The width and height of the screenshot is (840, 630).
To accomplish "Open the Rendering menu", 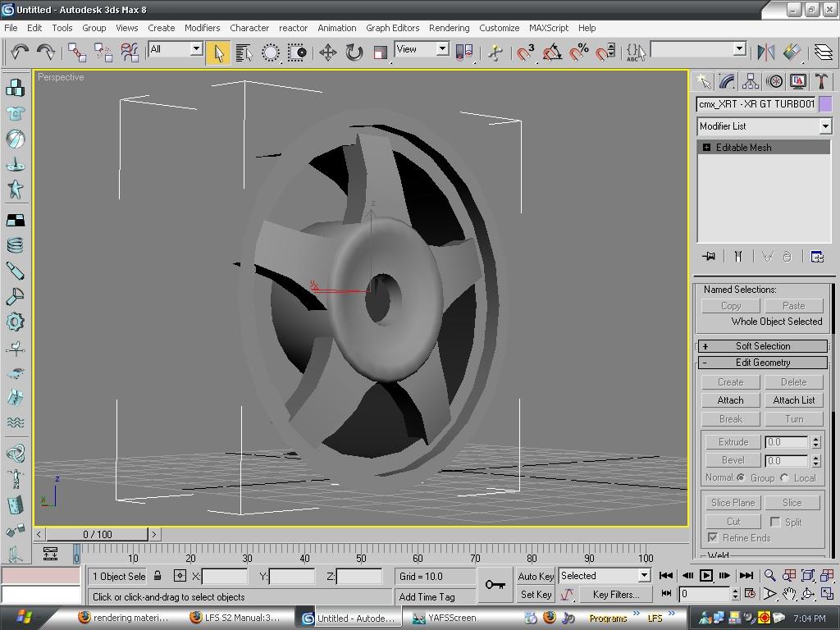I will [449, 28].
